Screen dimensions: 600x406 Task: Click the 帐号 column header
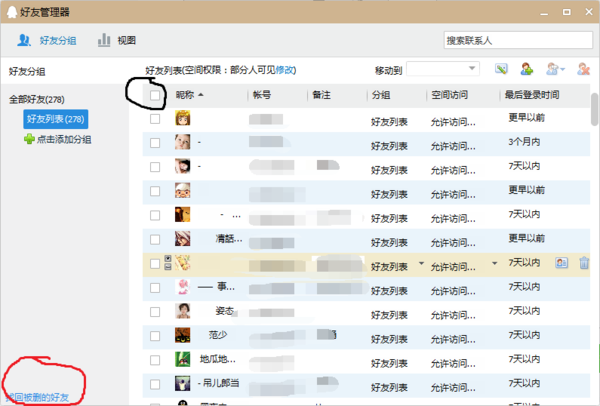click(x=262, y=95)
